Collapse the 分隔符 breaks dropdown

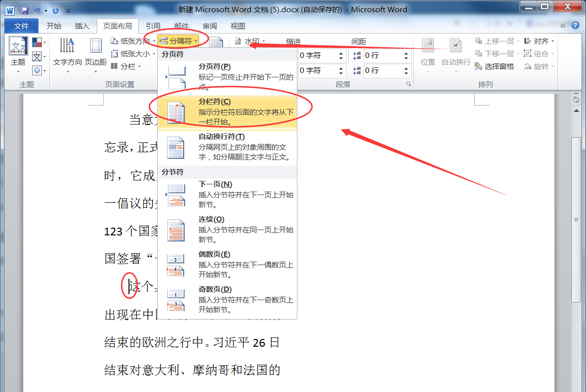point(178,41)
